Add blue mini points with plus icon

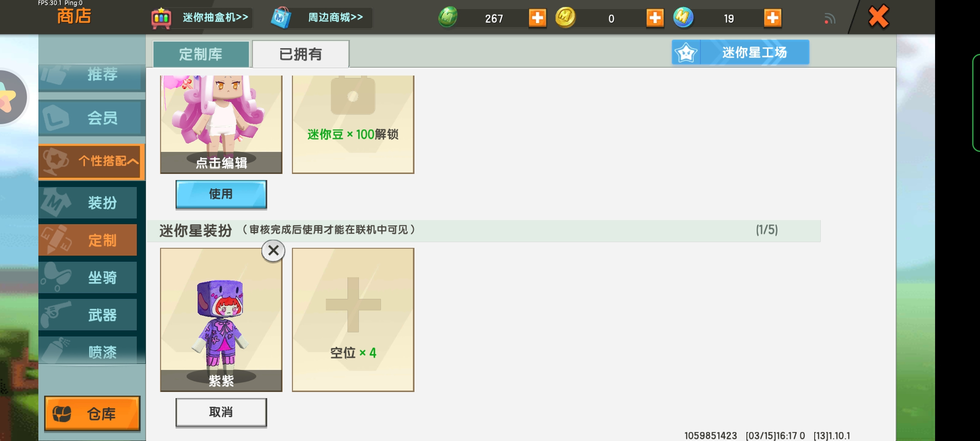tap(773, 18)
